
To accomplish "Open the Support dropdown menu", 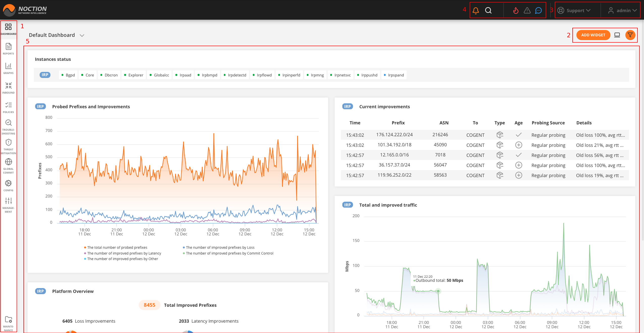I will [x=576, y=11].
